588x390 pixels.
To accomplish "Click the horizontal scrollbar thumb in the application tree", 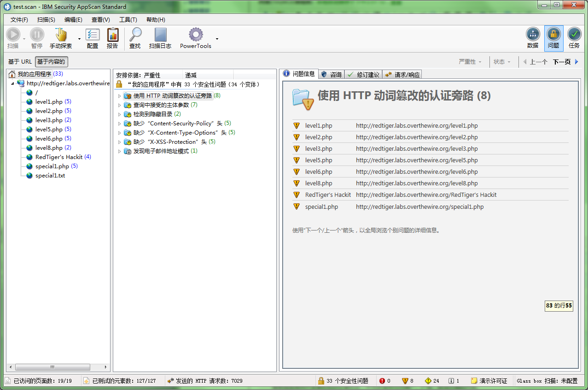I will [52, 367].
